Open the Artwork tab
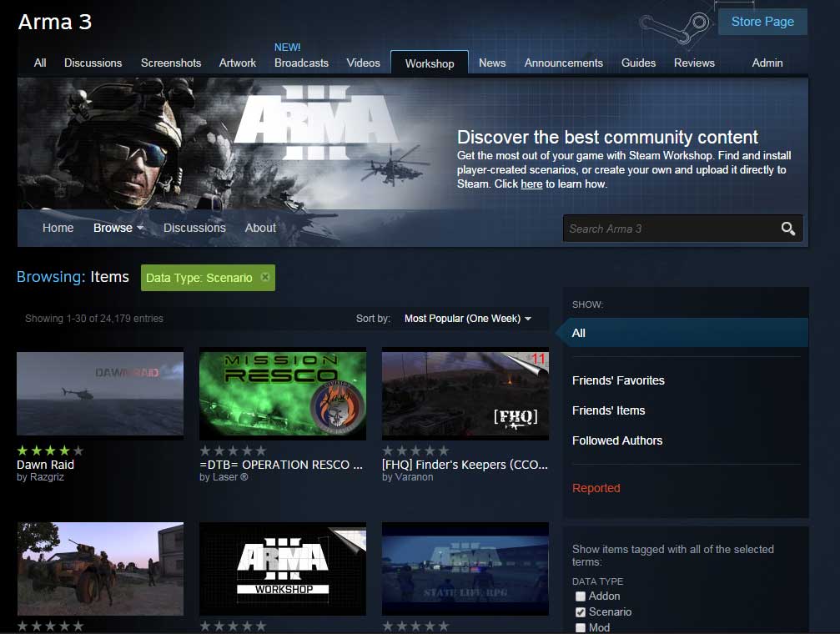Viewport: 840px width, 634px height. click(238, 63)
